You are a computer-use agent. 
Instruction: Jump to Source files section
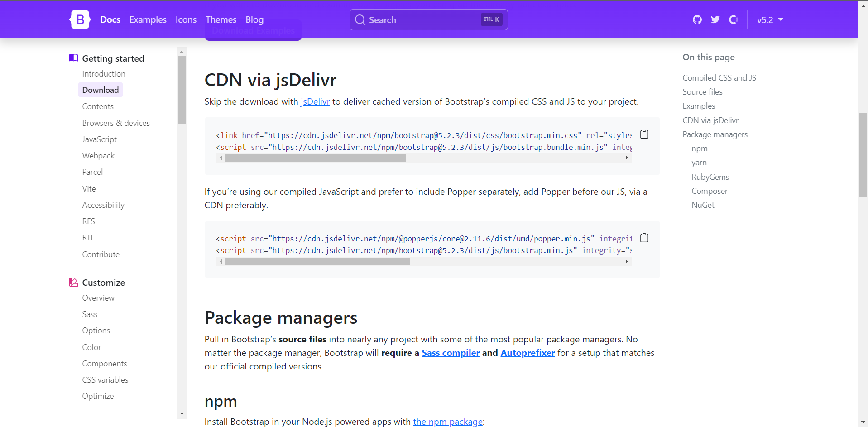(703, 92)
